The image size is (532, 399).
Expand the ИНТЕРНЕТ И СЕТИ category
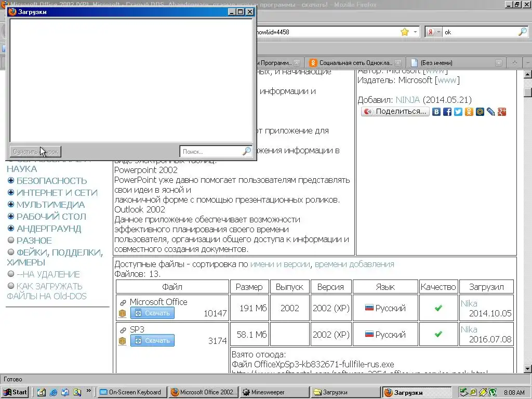[11, 192]
